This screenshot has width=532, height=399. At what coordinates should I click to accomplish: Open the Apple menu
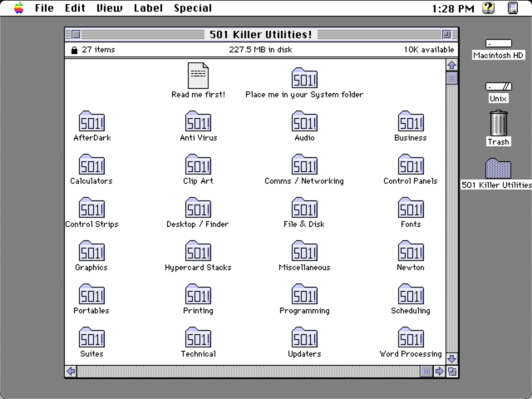pos(18,7)
